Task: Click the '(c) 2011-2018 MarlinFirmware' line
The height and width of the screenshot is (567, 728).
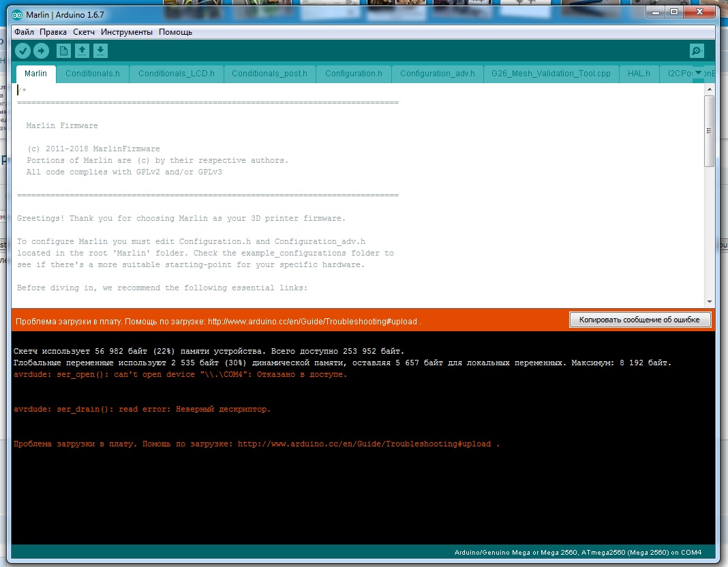Action: click(93, 149)
